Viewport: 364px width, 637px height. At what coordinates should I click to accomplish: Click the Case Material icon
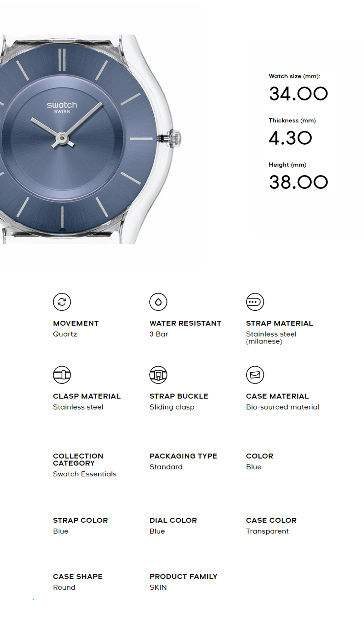pyautogui.click(x=255, y=374)
